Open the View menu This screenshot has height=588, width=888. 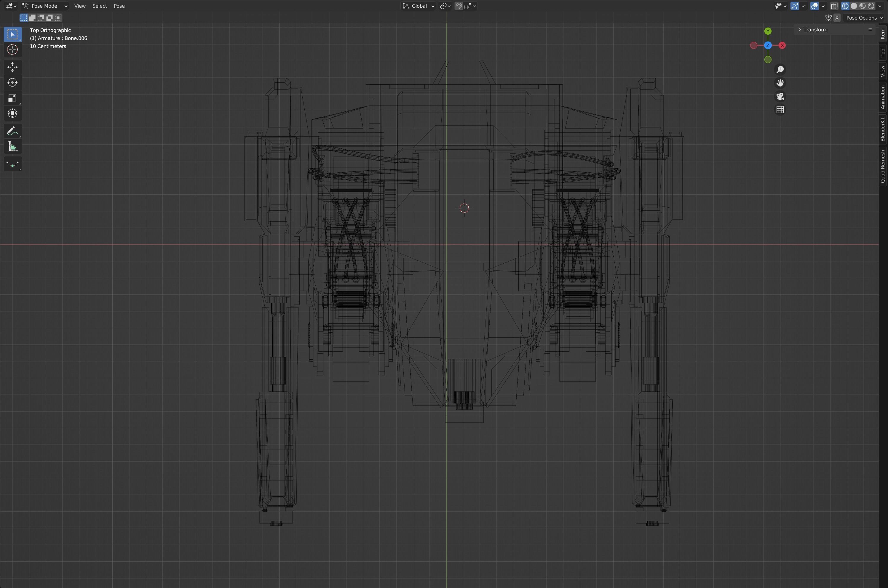point(80,6)
